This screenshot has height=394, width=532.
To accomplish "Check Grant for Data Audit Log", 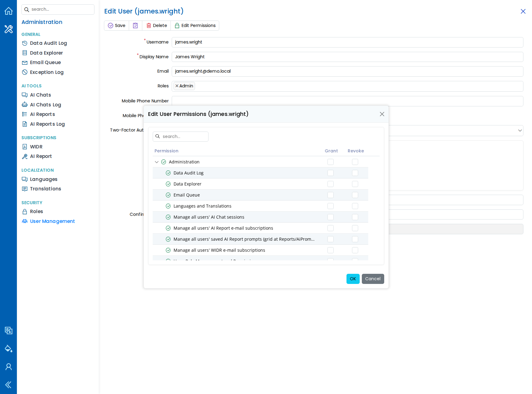I will point(331,173).
